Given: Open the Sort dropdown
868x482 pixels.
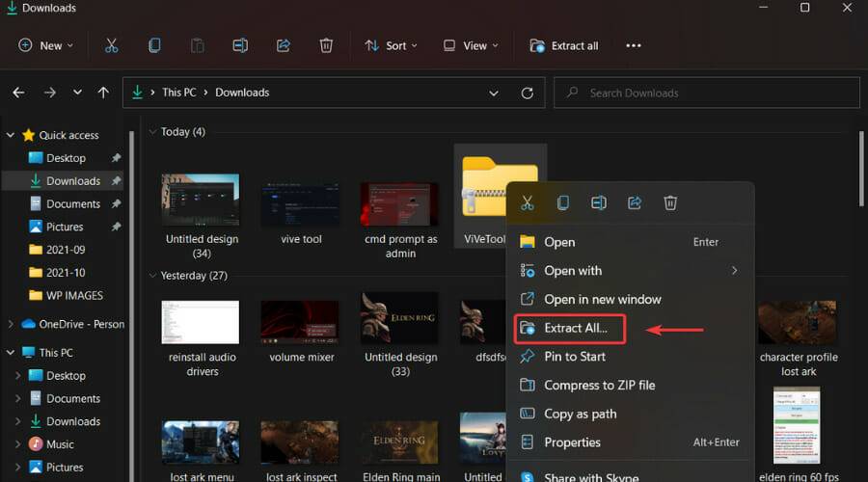Looking at the screenshot, I should click(x=391, y=45).
